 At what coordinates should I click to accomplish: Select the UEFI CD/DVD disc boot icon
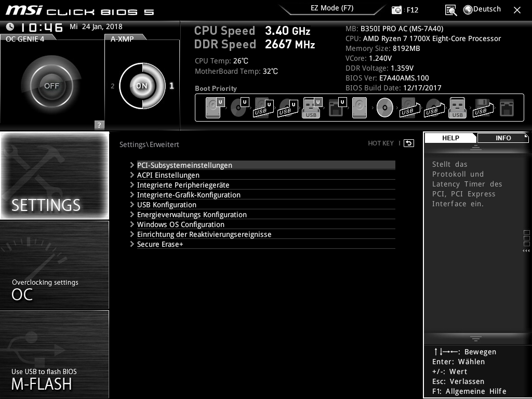point(240,108)
